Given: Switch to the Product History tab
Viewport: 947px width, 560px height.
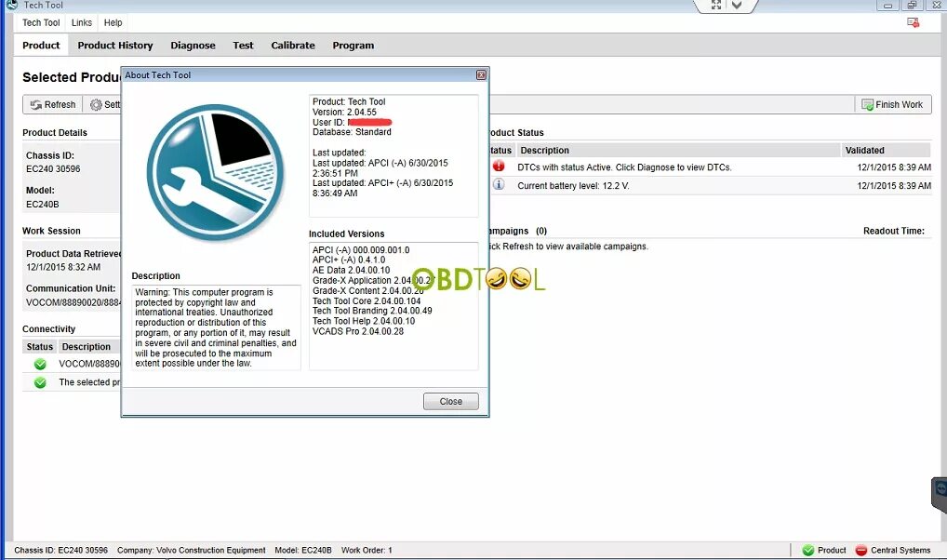Looking at the screenshot, I should [115, 46].
